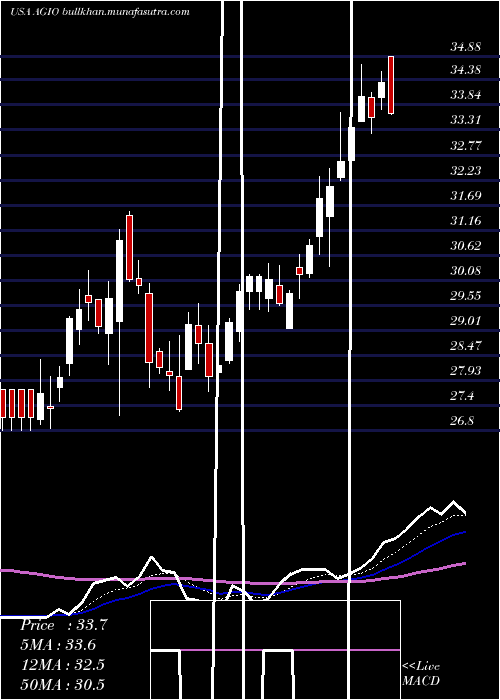500x700 pixels.
Task: Click the 33.84 price axis label
Action: pos(466,95)
